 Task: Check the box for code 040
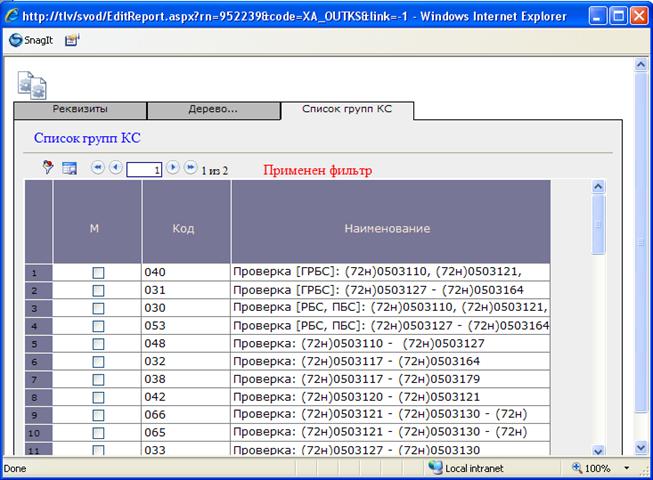(x=98, y=272)
